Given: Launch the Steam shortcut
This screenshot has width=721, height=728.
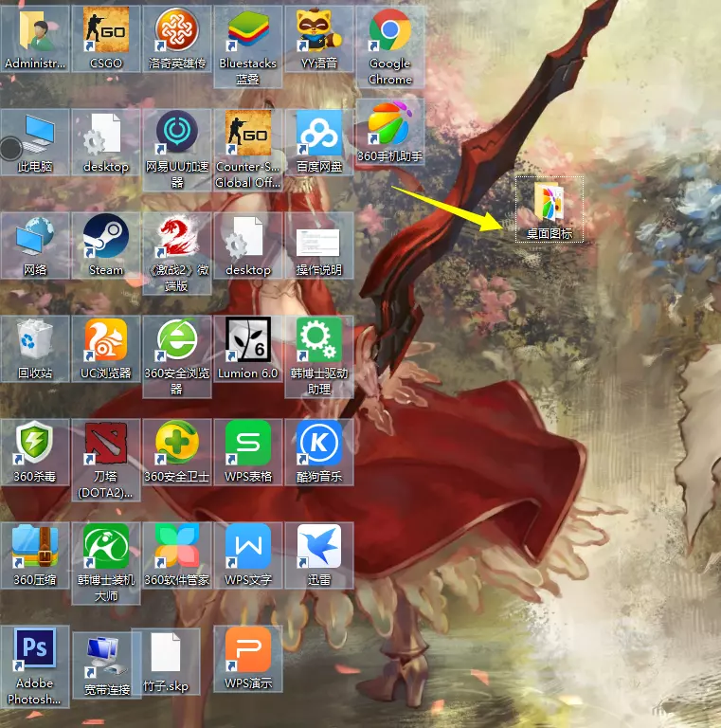Looking at the screenshot, I should click(x=106, y=246).
